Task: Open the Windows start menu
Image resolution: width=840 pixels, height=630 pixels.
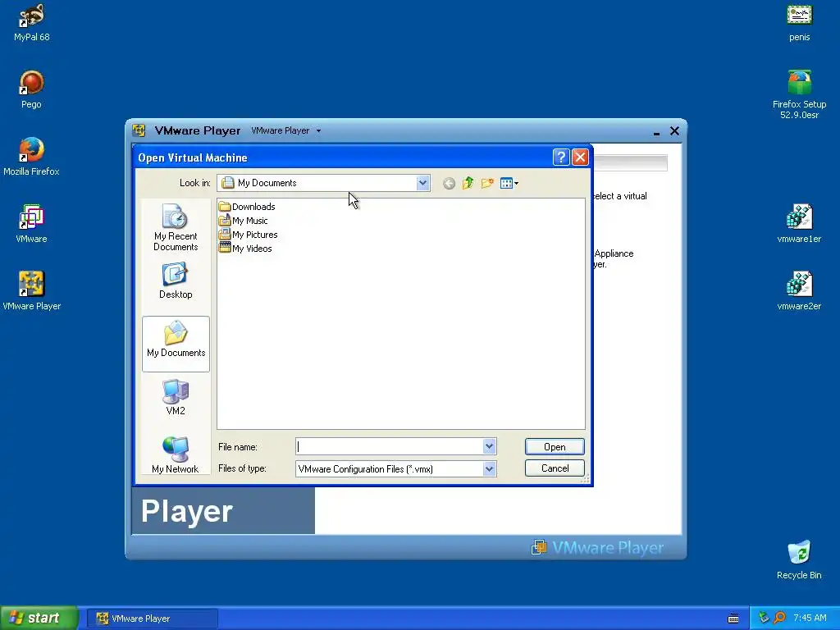Action: point(39,618)
